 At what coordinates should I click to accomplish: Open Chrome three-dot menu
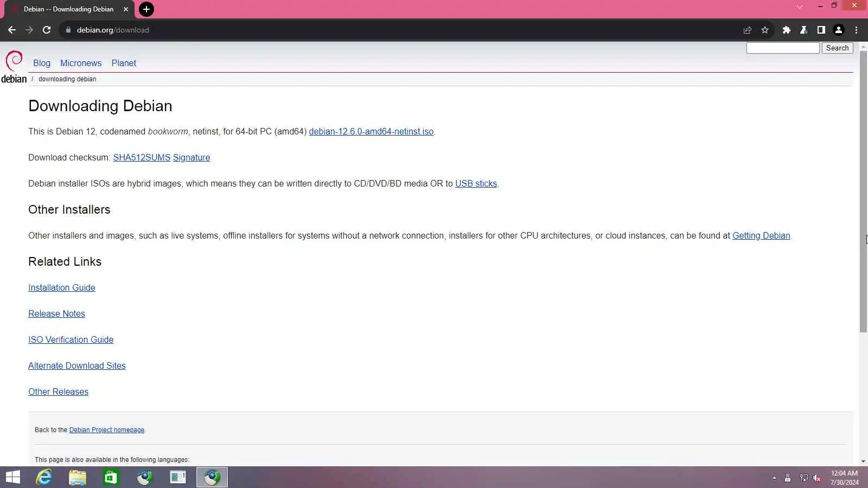coord(857,30)
